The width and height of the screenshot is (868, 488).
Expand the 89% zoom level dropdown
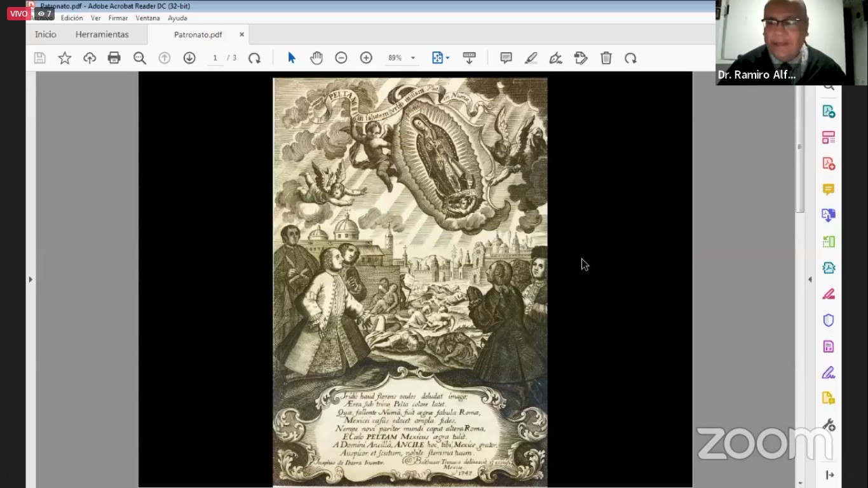[413, 58]
